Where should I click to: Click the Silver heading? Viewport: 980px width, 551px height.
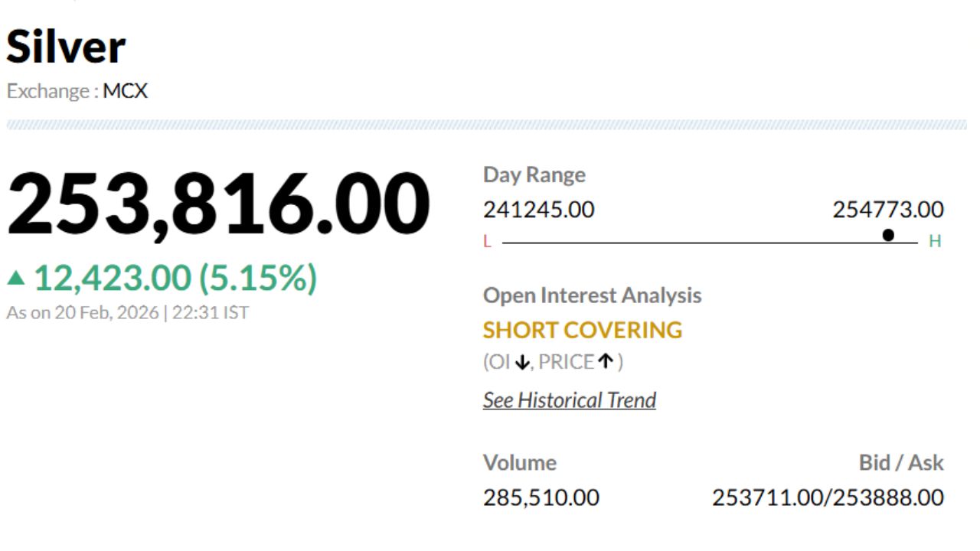66,47
